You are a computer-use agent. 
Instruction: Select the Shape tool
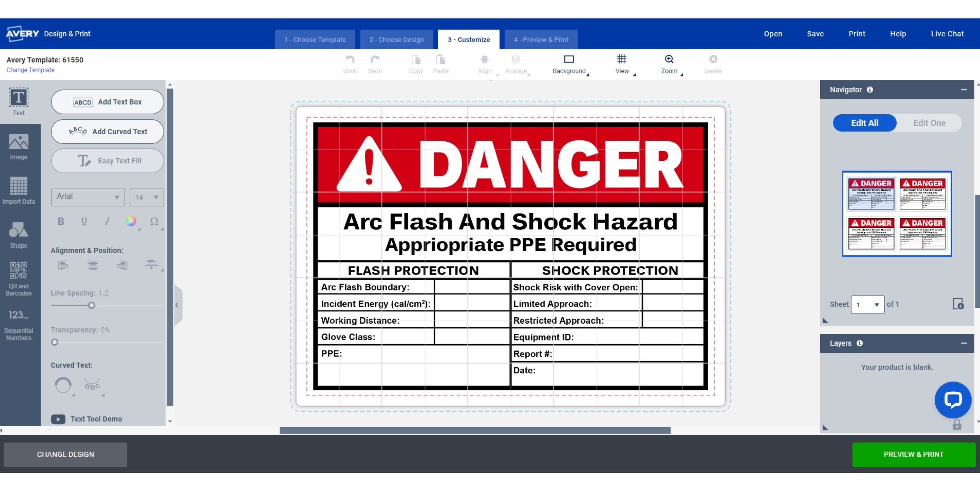point(19,235)
